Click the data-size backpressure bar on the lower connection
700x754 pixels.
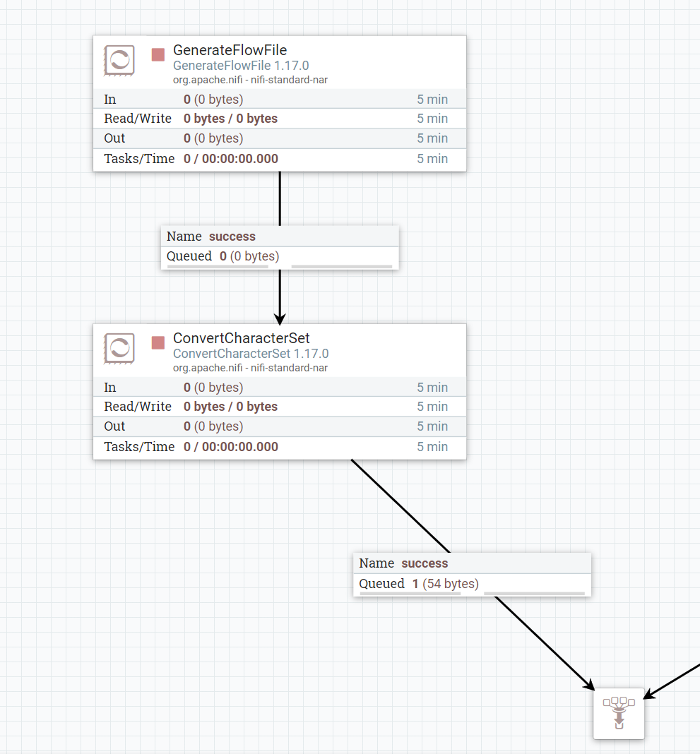(534, 594)
